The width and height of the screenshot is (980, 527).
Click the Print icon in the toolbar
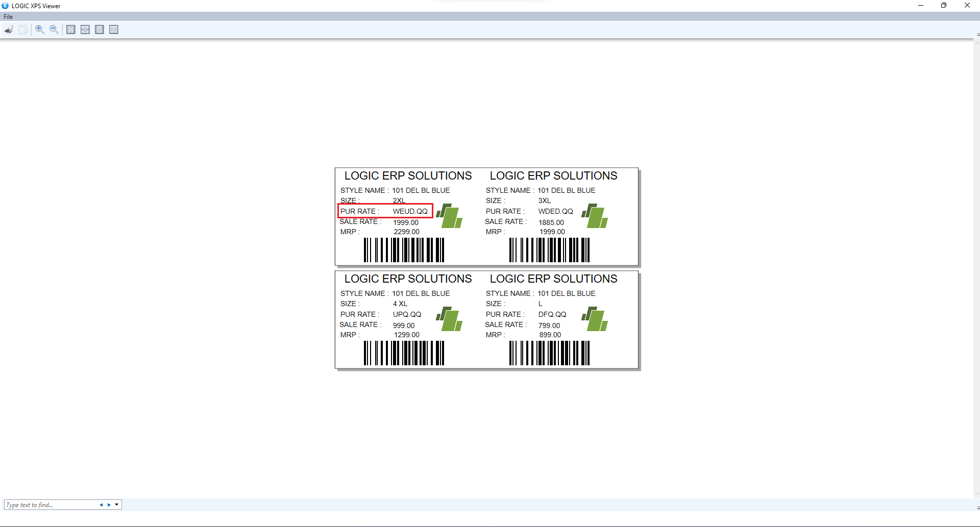[x=9, y=30]
